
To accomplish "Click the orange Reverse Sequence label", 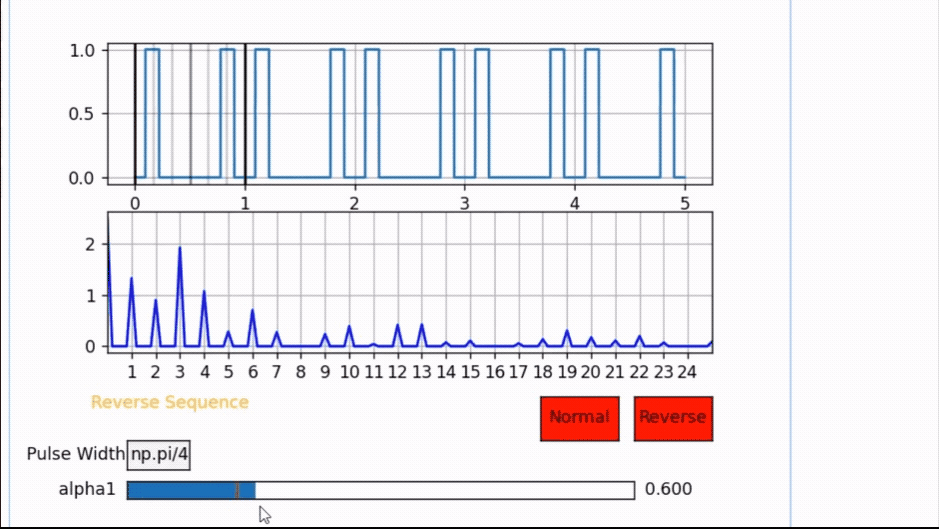I will pos(170,402).
